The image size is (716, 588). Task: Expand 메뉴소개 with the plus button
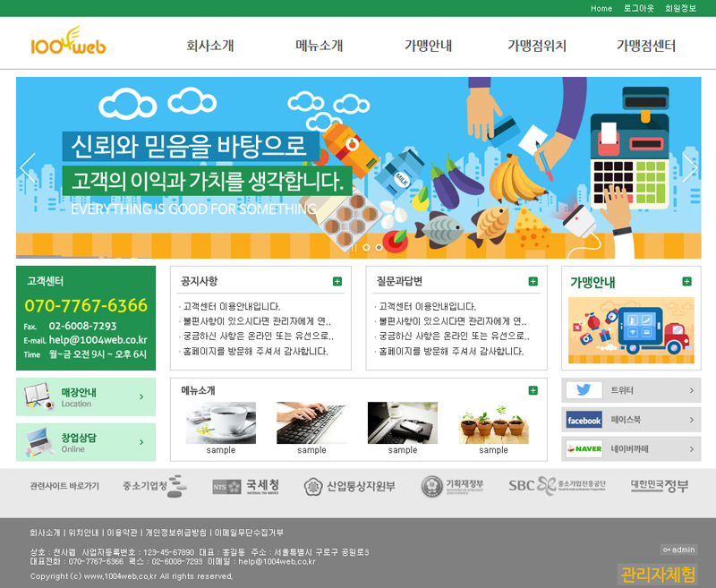tap(533, 390)
